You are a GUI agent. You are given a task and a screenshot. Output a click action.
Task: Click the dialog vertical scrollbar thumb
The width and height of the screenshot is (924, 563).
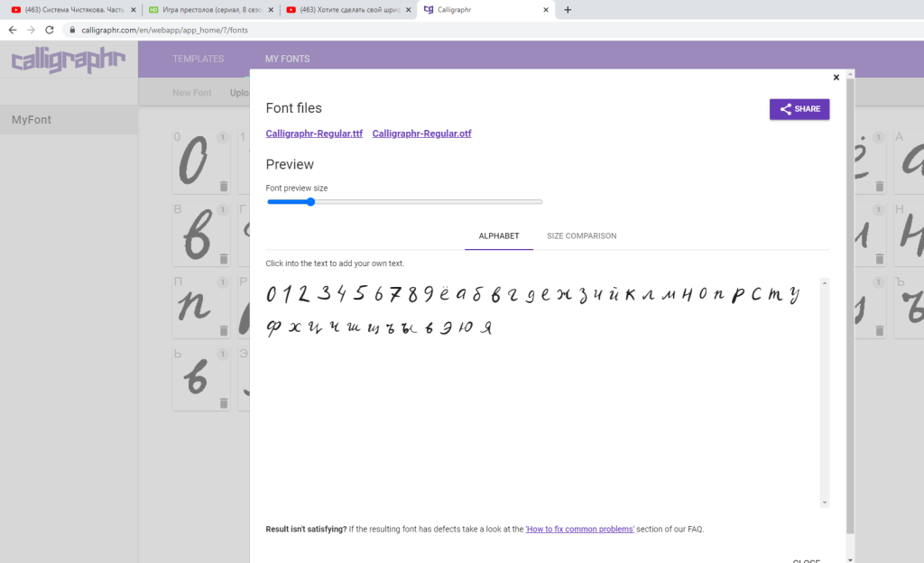(850, 306)
